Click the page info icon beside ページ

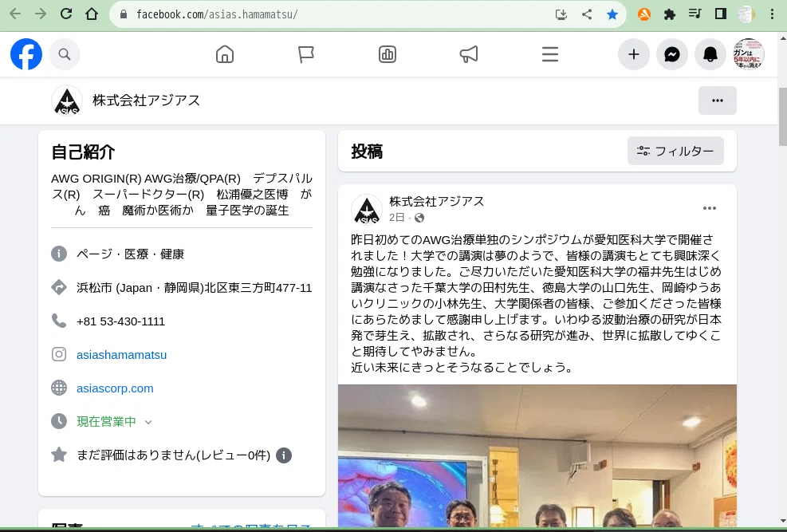[59, 254]
